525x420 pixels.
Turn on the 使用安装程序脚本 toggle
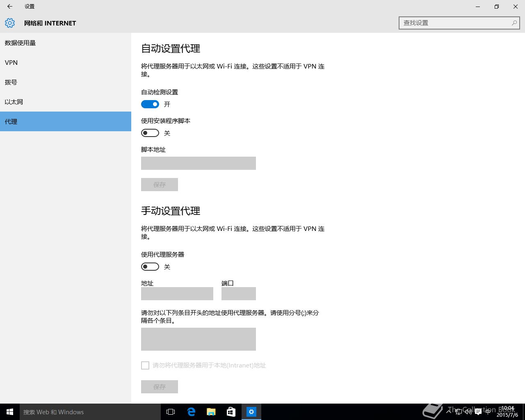(150, 133)
